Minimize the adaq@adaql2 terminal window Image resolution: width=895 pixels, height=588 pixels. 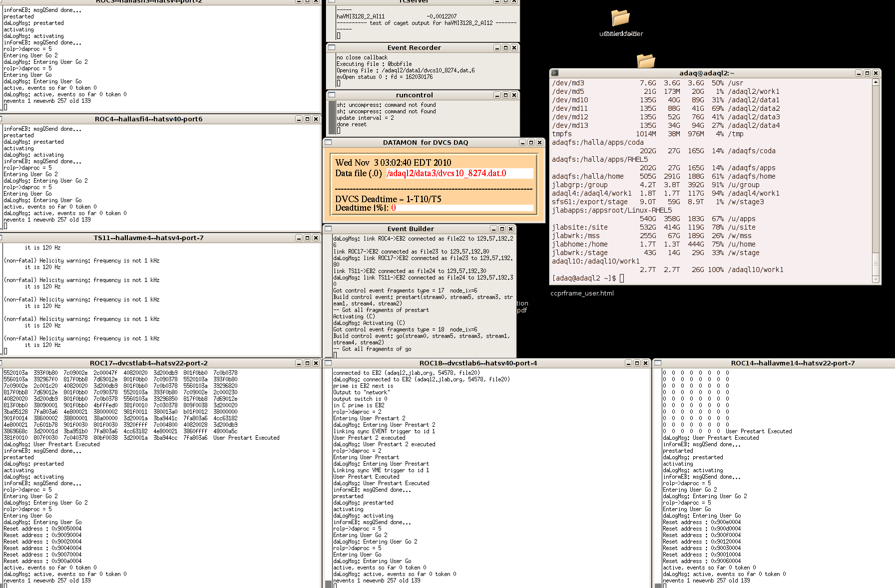[859, 73]
